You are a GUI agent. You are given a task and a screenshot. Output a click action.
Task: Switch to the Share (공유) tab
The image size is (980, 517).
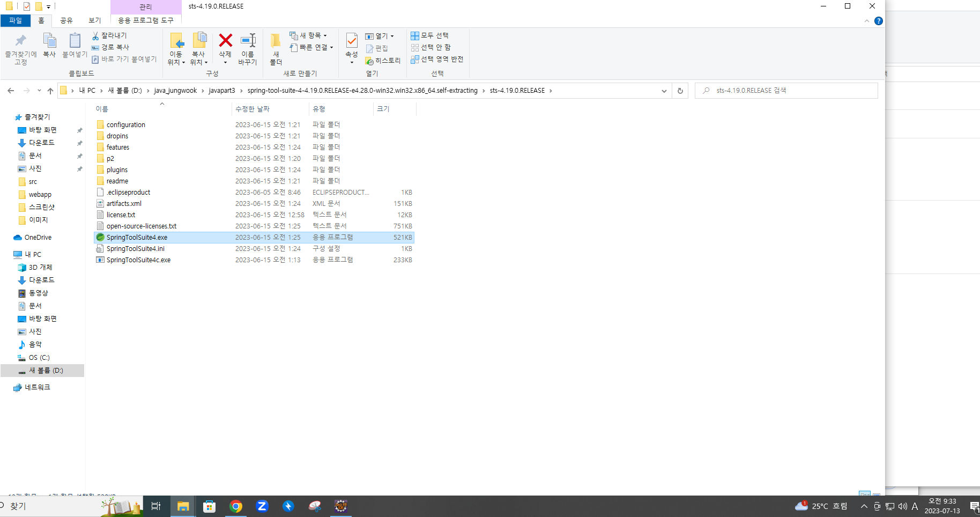66,20
